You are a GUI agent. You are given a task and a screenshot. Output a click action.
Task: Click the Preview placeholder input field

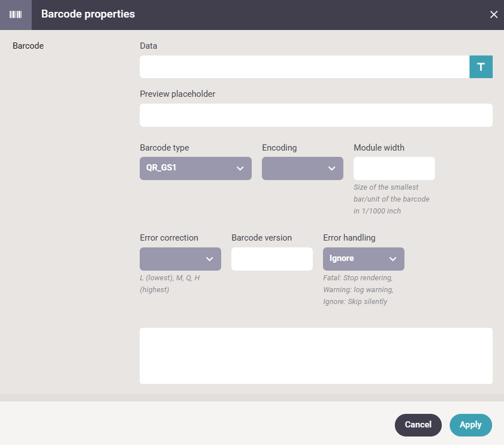316,115
